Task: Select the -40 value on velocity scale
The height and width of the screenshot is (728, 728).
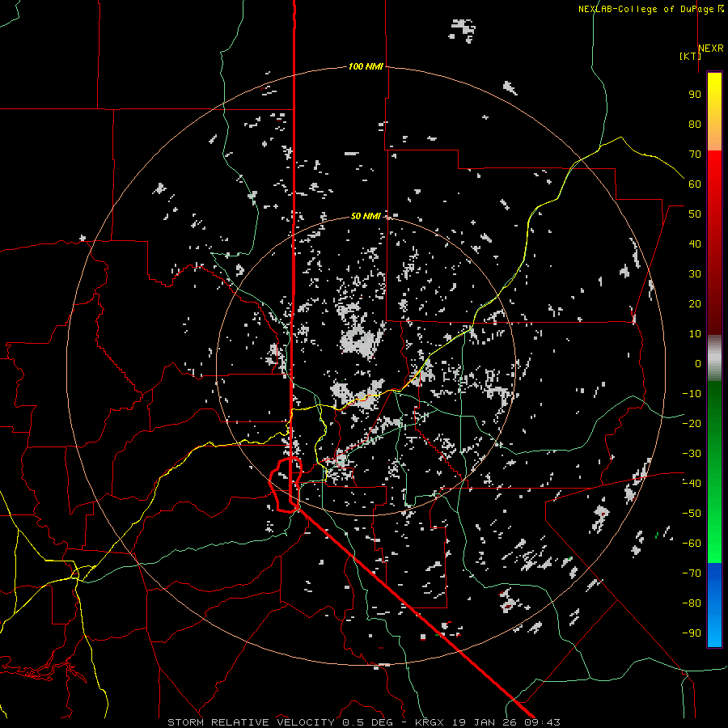Action: click(692, 484)
